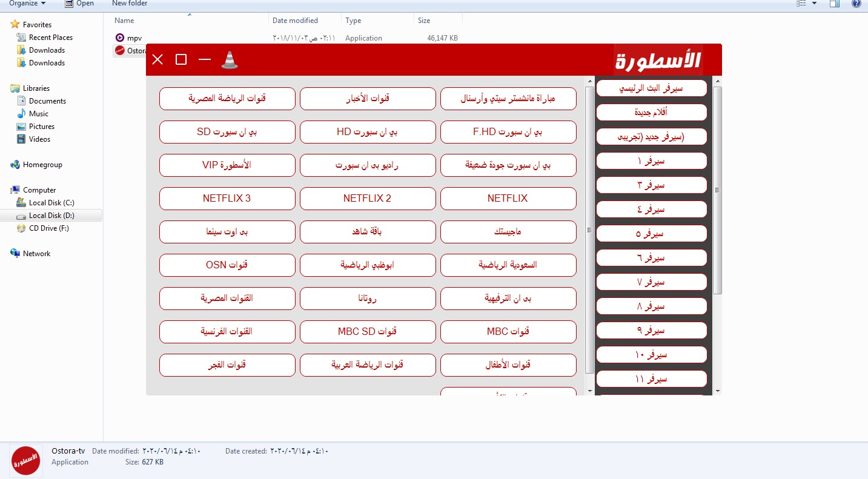868x479 pixels.
Task: Open روتانا channel group
Action: 368,299
